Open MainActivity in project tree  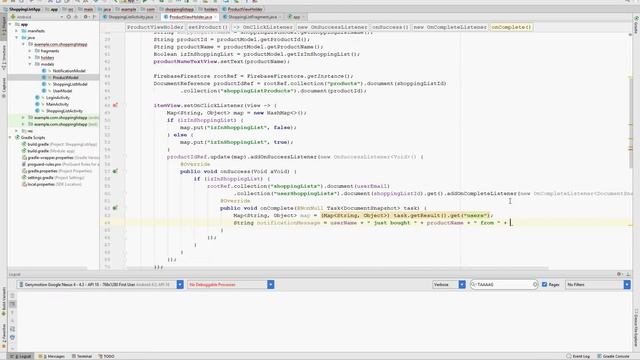(57, 104)
